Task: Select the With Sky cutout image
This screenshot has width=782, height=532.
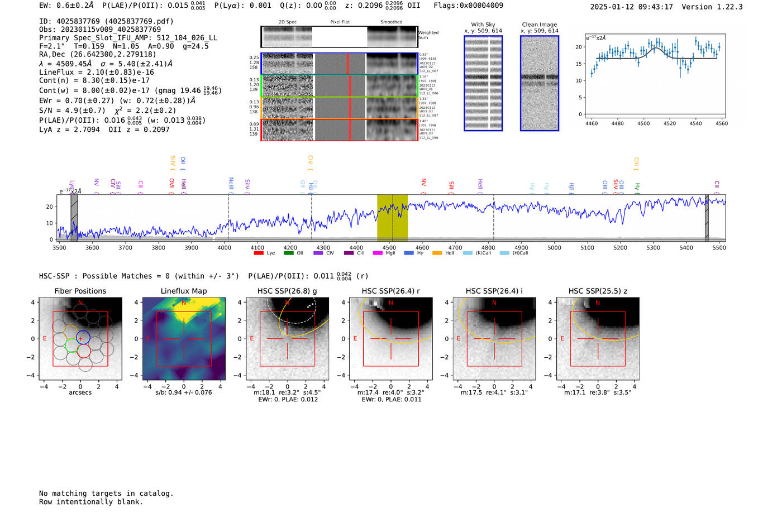Action: click(483, 83)
